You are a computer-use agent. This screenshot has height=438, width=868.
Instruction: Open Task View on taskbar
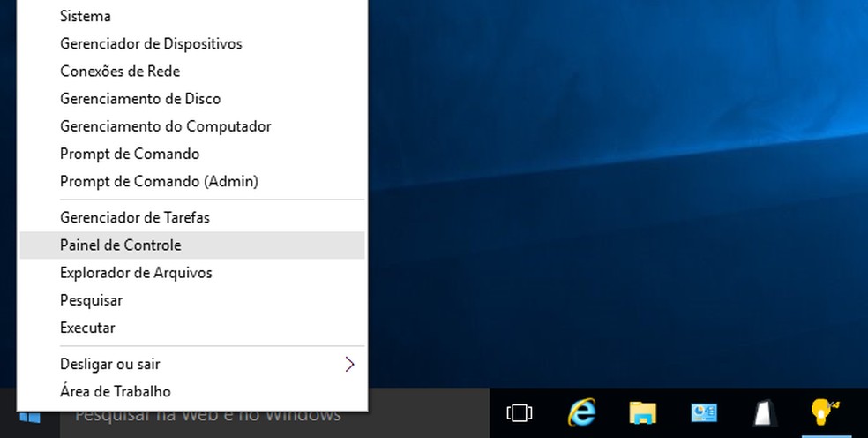tap(520, 413)
